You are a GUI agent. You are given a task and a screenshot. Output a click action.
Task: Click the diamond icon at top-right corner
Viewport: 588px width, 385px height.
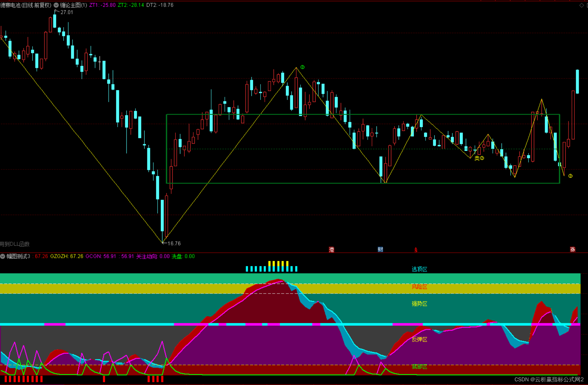(581, 5)
